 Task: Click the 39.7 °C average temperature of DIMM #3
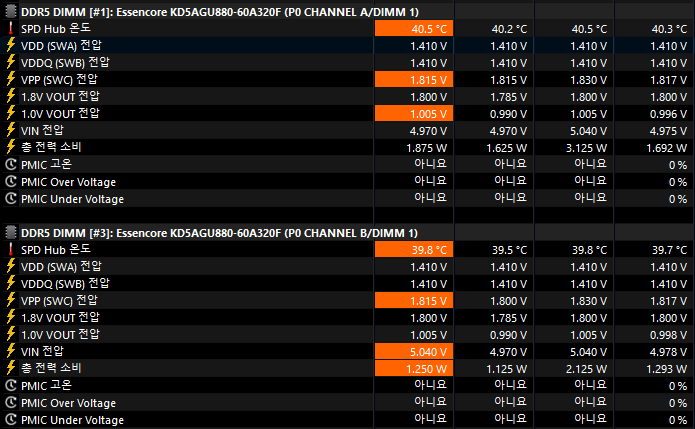pyautogui.click(x=669, y=250)
